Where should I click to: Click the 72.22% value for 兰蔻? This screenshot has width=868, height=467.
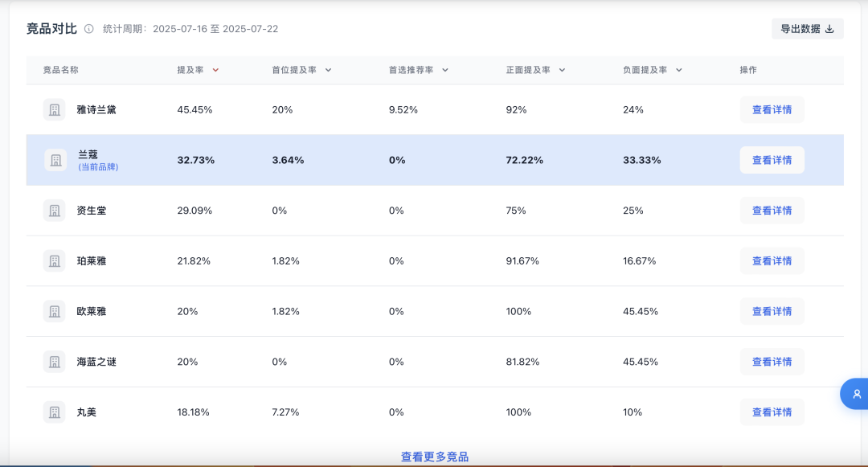coord(524,160)
